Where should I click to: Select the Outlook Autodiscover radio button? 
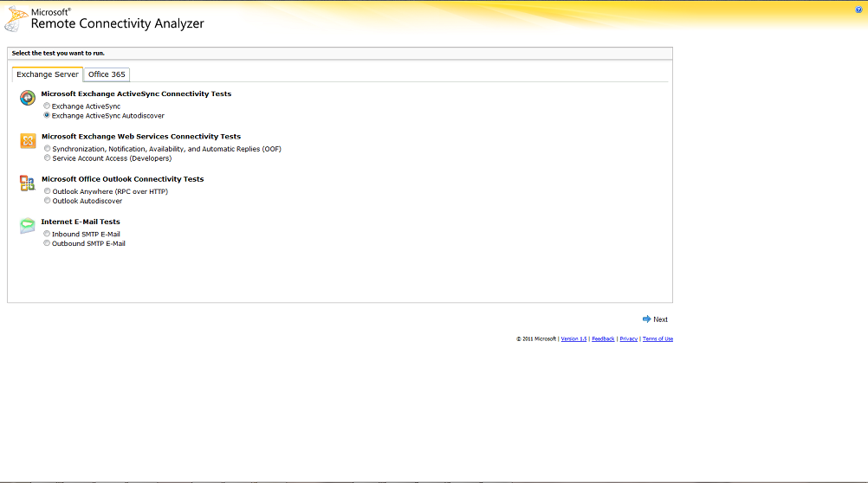click(x=48, y=200)
